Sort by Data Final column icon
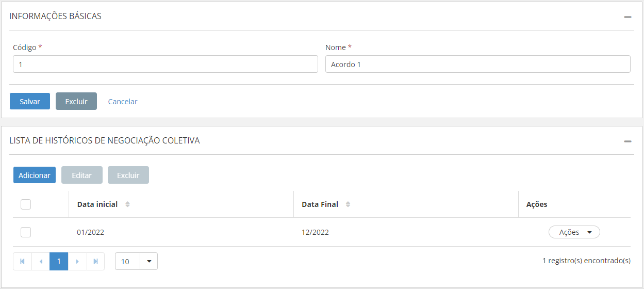 tap(348, 204)
